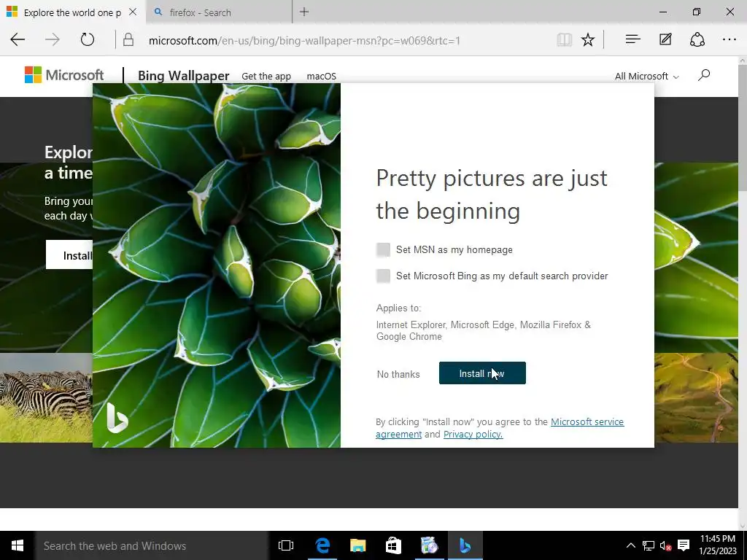
Task: Click the Bing Wallpaper header title
Action: (x=183, y=76)
